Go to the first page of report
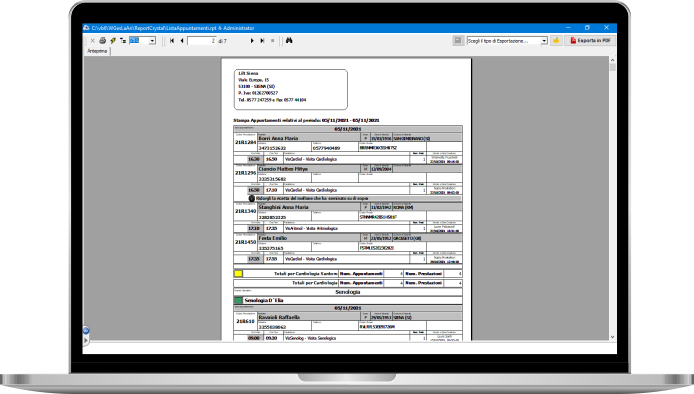The image size is (694, 394). coord(172,40)
